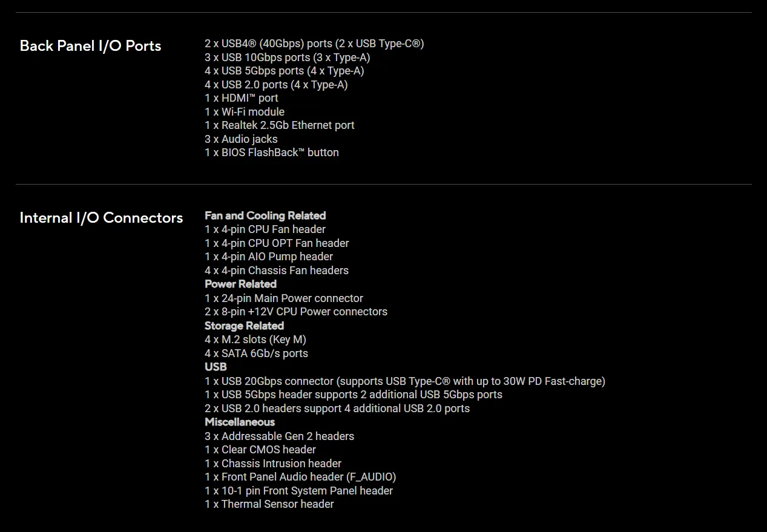The width and height of the screenshot is (767, 532).
Task: Click the Back Panel I/O Ports heading
Action: [x=90, y=46]
